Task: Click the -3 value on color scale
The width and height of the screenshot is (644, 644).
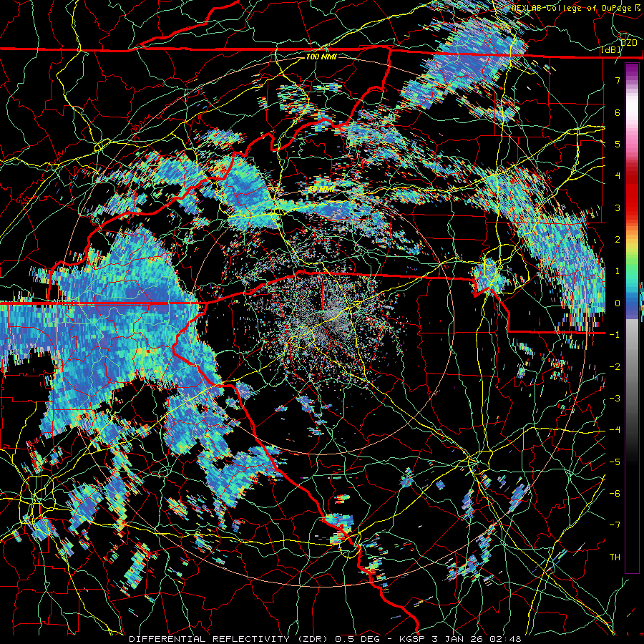Action: pos(614,399)
